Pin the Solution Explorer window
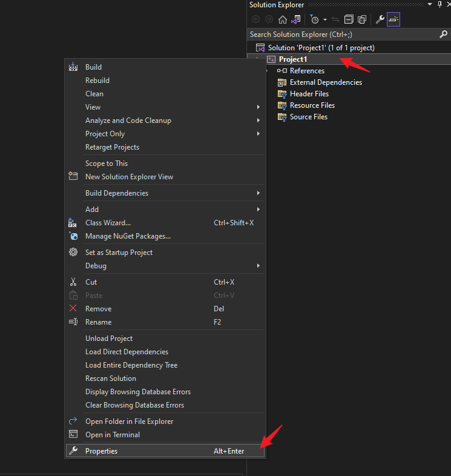451x476 pixels. [x=439, y=4]
